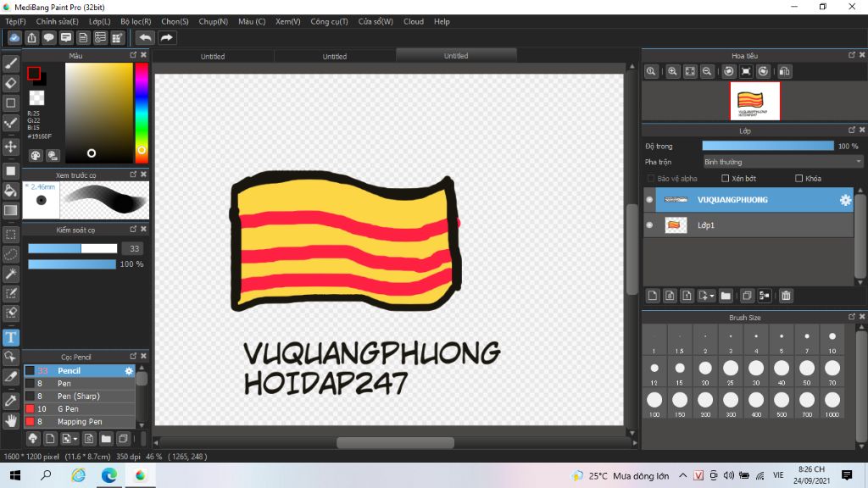Zoom out on the navigator

(x=707, y=71)
